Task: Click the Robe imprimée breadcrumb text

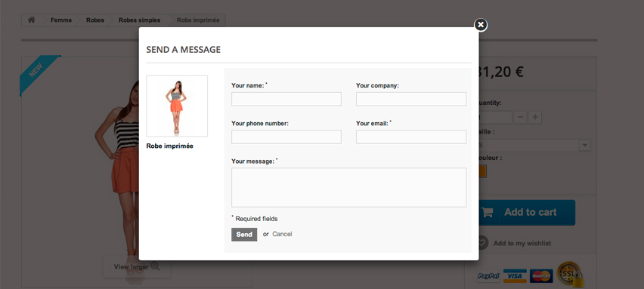Action: coord(198,20)
